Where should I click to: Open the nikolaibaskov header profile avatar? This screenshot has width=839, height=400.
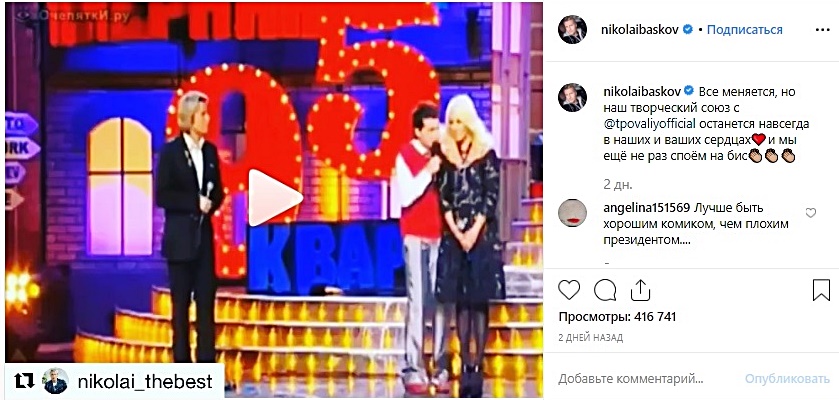point(573,29)
